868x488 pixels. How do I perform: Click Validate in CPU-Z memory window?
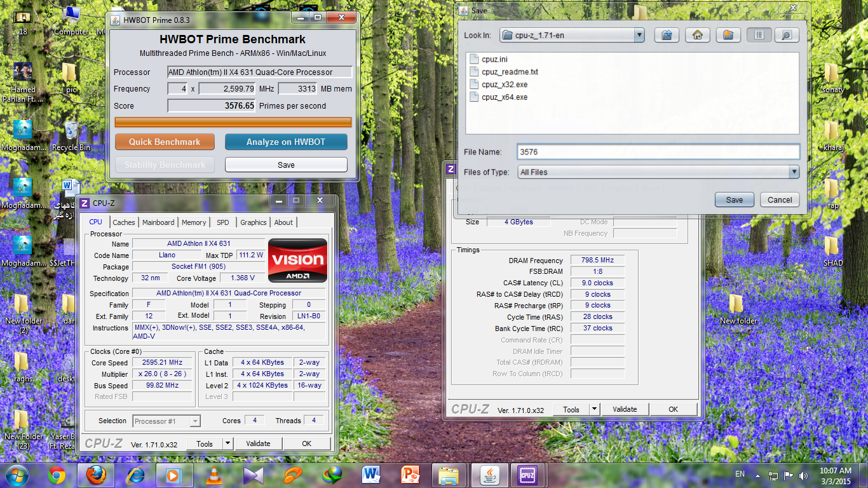[x=625, y=409]
